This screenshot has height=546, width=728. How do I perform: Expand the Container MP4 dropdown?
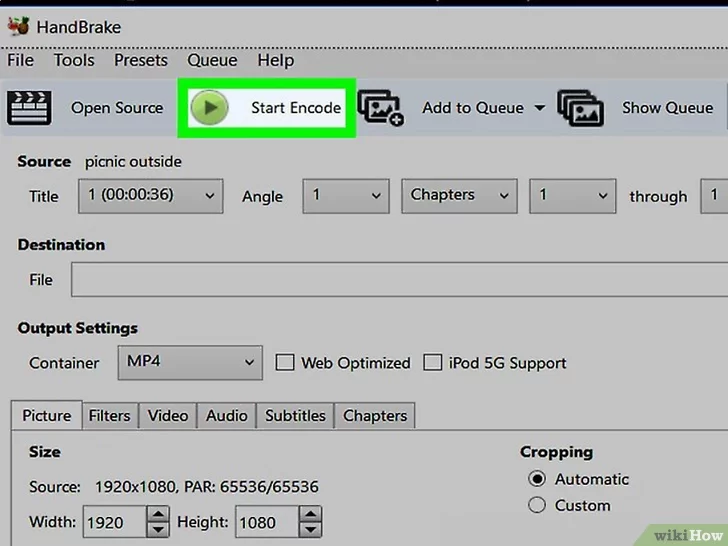pyautogui.click(x=190, y=363)
